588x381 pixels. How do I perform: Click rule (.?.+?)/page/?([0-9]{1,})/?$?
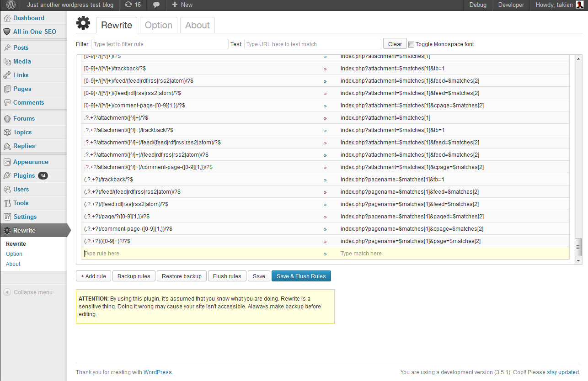117,217
